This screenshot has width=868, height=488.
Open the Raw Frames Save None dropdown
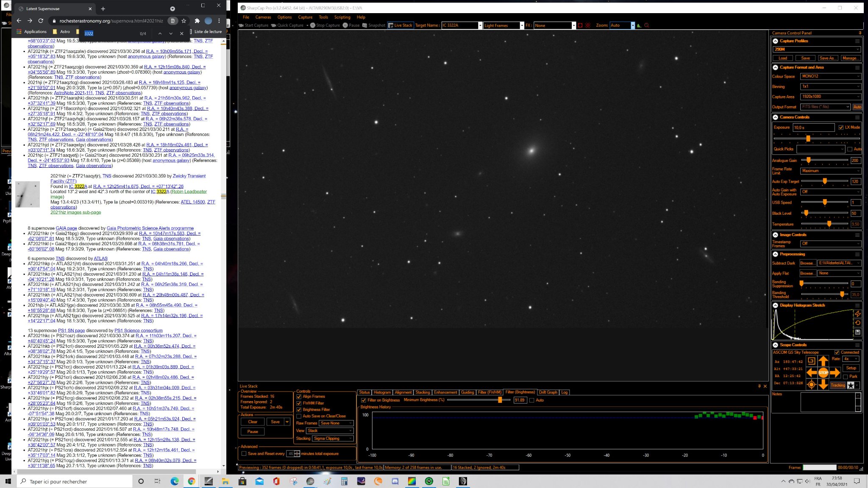[336, 423]
